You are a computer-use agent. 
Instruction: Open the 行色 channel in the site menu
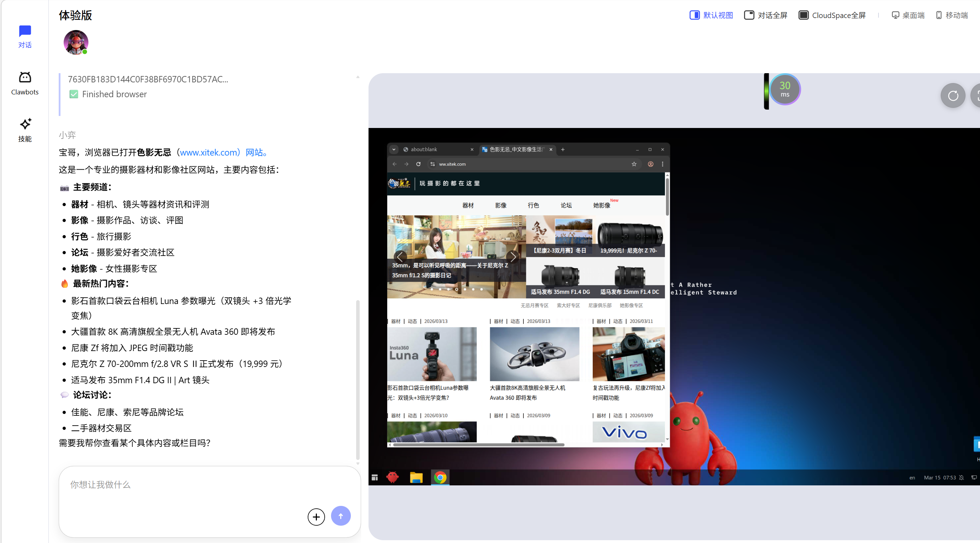click(x=533, y=205)
